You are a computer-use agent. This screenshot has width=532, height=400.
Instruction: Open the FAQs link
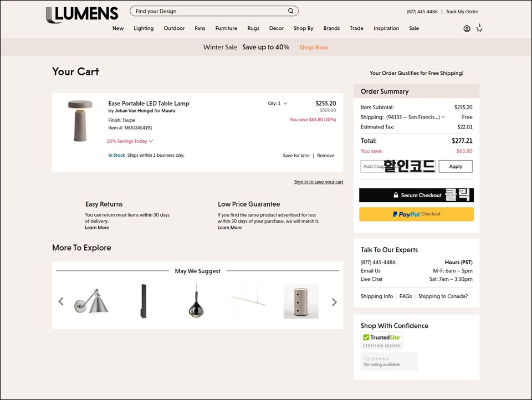406,296
